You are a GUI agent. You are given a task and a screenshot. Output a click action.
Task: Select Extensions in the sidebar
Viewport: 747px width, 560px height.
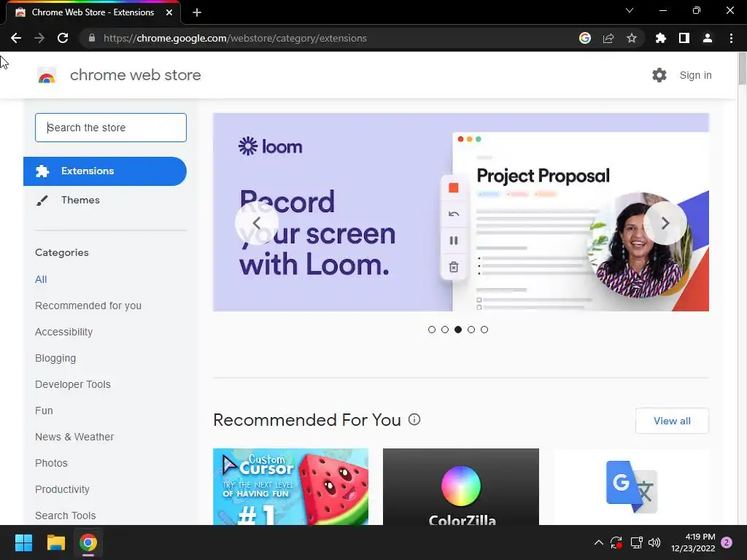click(105, 171)
